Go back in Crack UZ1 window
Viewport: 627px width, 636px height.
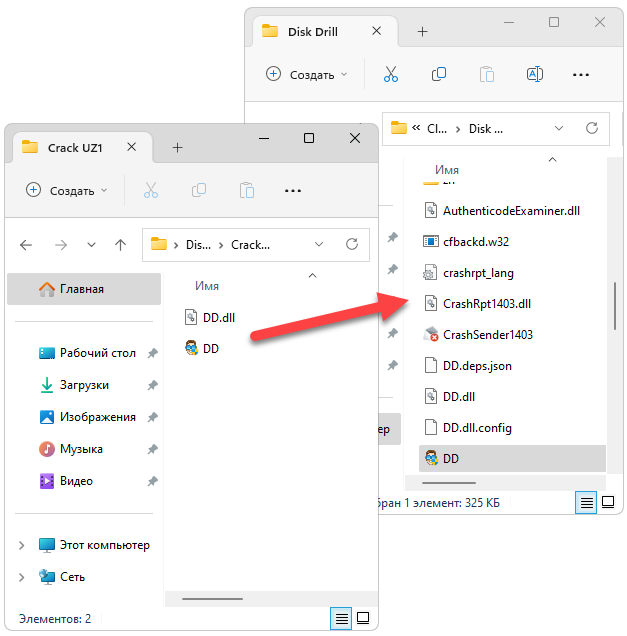[26, 245]
